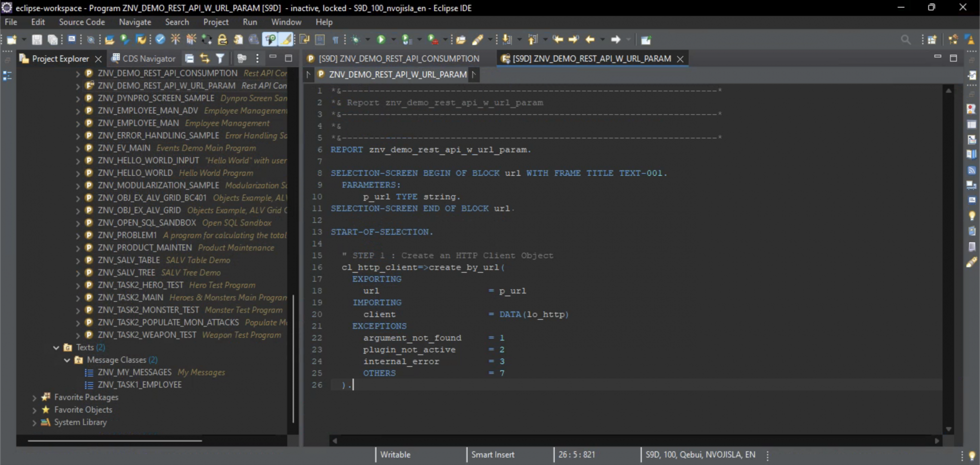Click the Save All toolbar icon

click(52, 39)
